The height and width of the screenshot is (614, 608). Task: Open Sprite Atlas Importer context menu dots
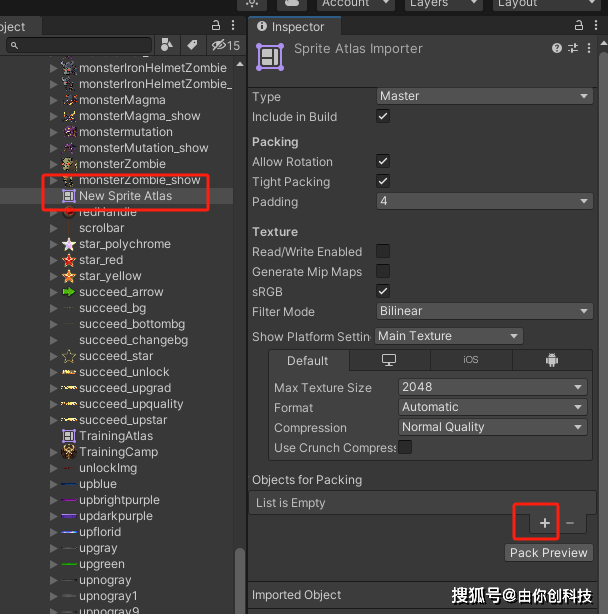[589, 48]
